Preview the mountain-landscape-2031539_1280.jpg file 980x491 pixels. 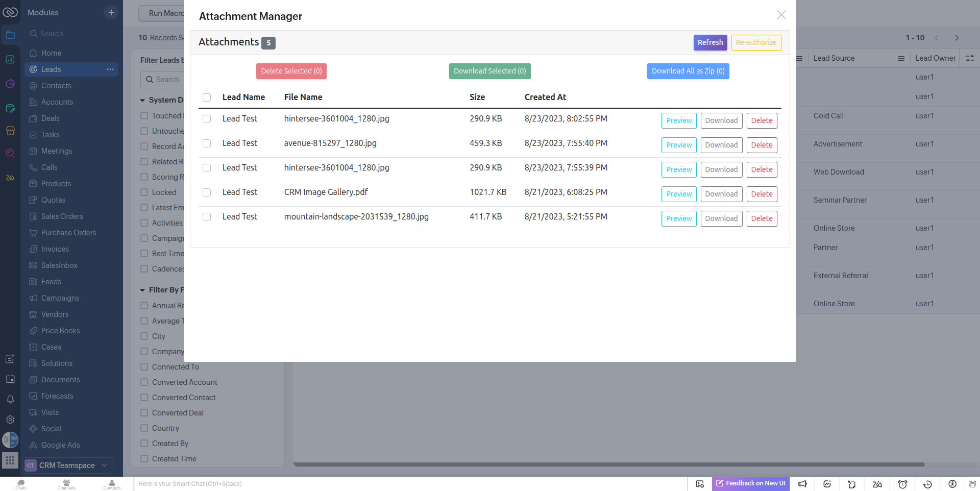pyautogui.click(x=678, y=218)
